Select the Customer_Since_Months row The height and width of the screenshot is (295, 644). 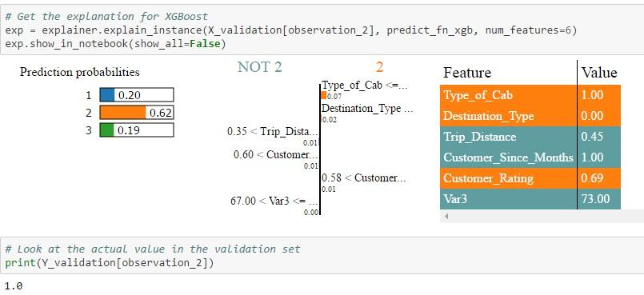530,157
